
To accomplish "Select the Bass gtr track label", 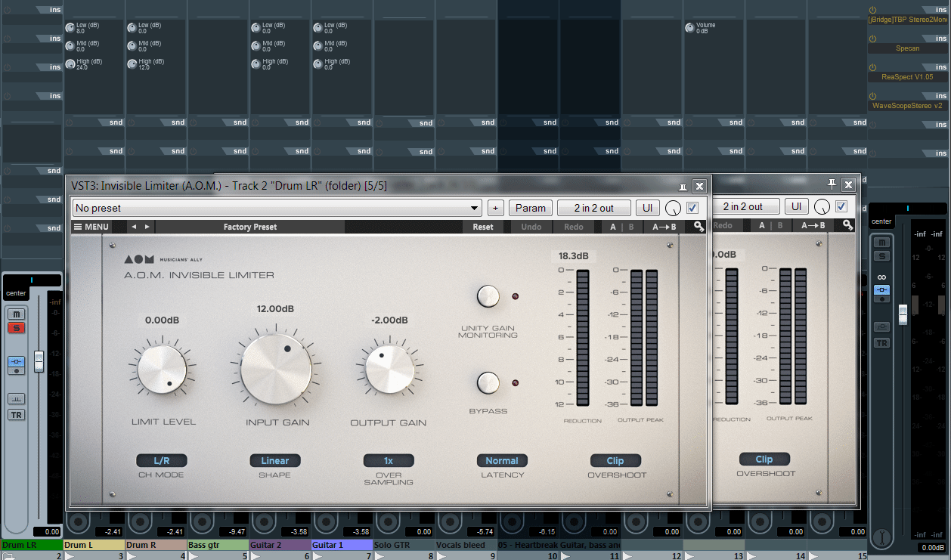I will (218, 544).
